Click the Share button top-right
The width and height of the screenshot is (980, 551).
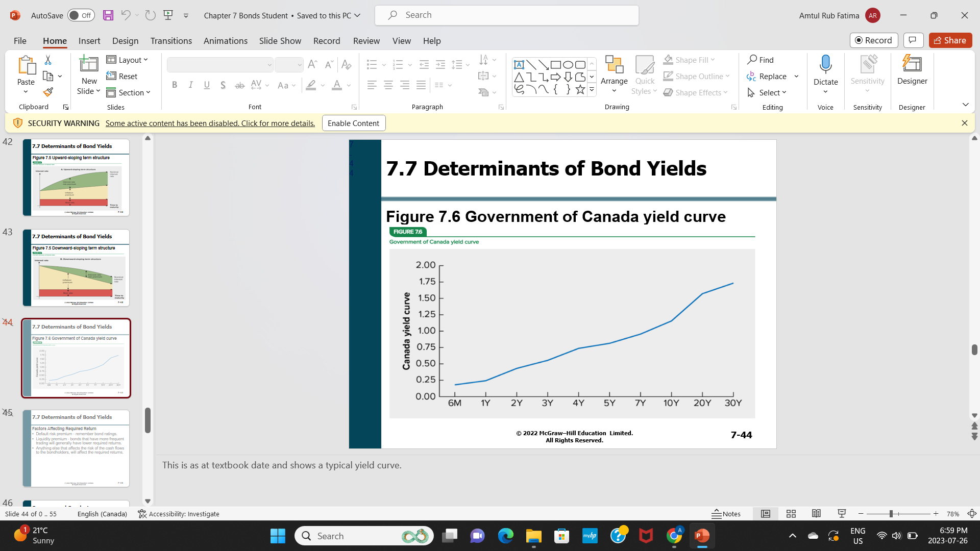[x=950, y=40]
